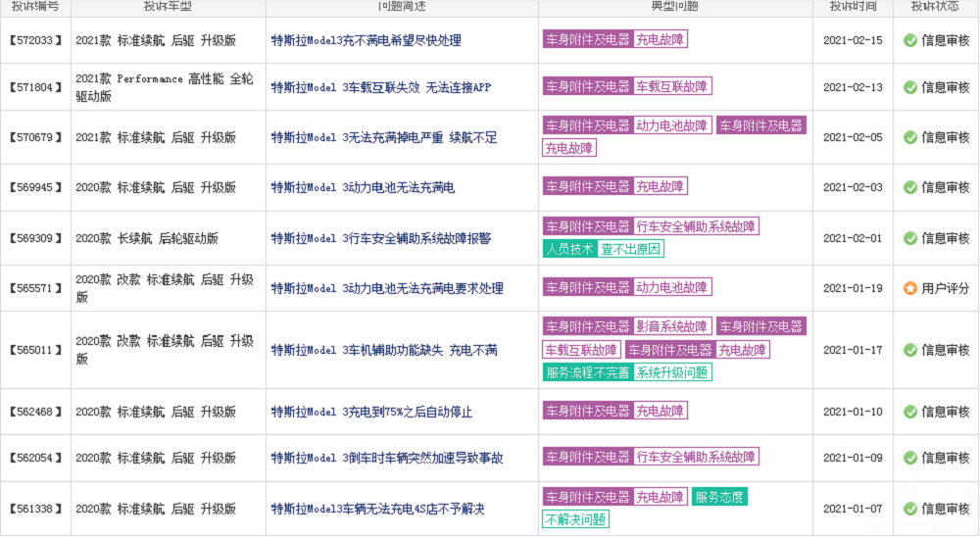Click the orange star 用户评分 icon

[909, 288]
